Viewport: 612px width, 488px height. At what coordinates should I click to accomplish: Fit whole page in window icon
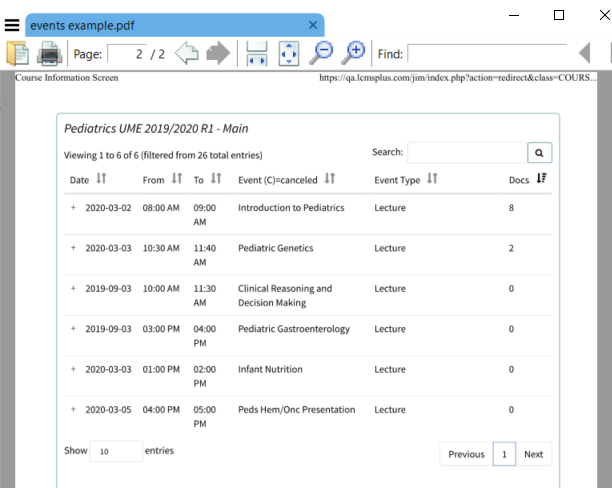289,53
